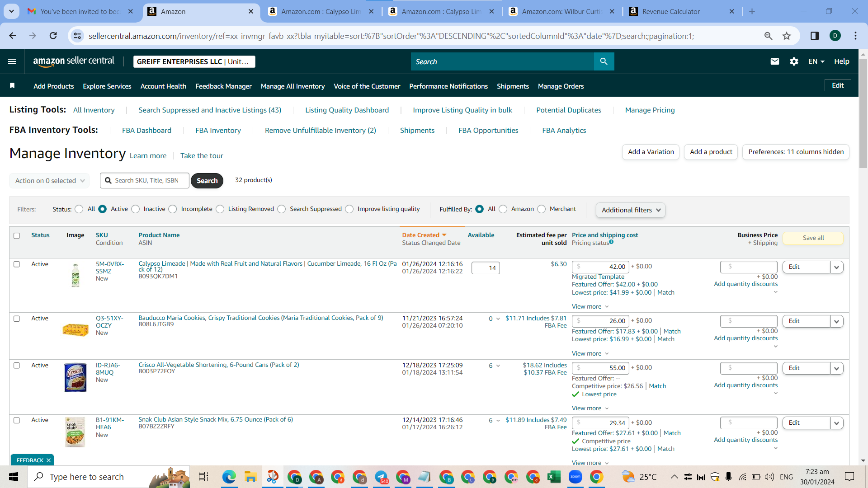The height and width of the screenshot is (488, 868).
Task: Open Action on 0 selected dropdown
Action: coord(49,181)
